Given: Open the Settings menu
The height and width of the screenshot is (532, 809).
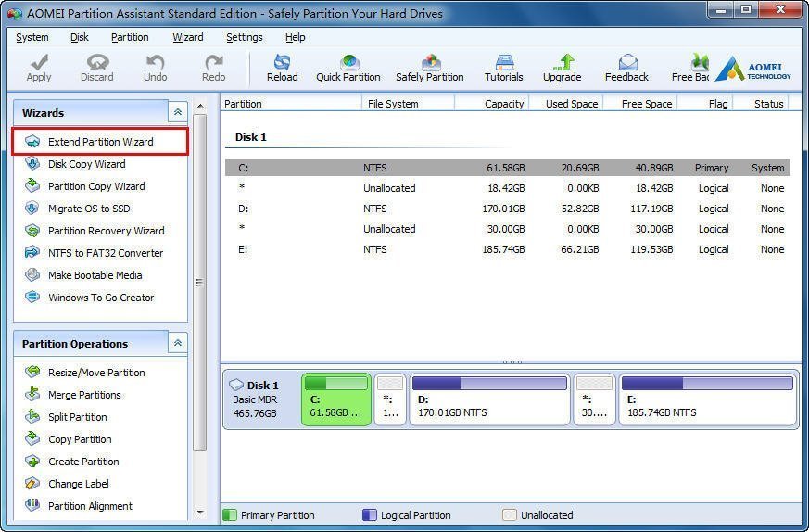Looking at the screenshot, I should [245, 37].
